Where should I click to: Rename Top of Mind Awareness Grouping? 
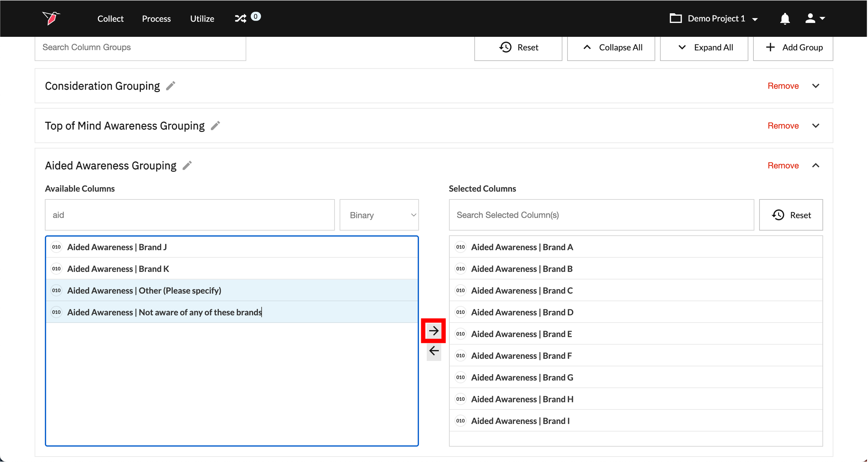coord(215,126)
